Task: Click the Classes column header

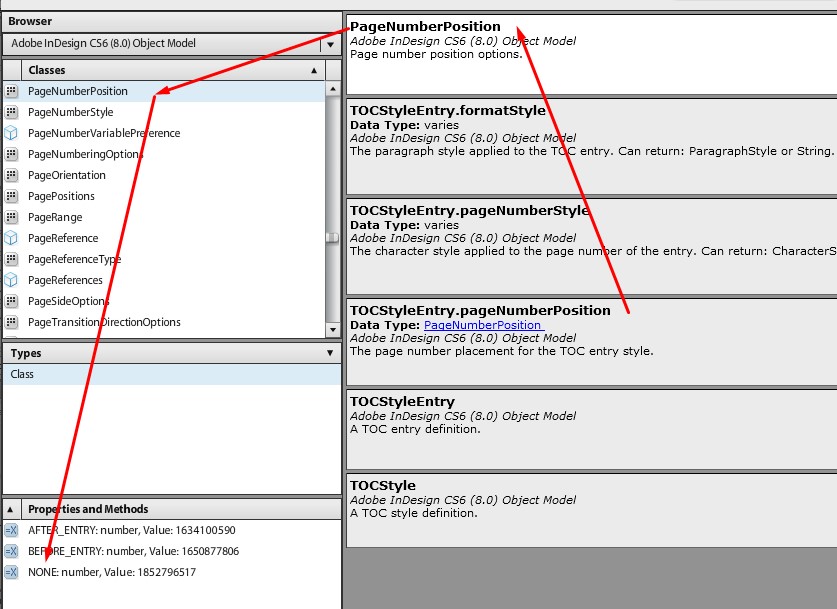Action: 173,70
